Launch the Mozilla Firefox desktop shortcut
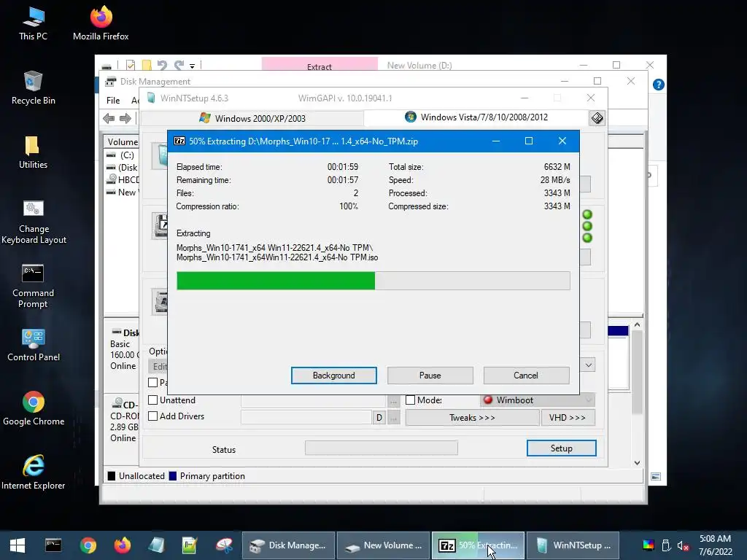This screenshot has height=560, width=747. point(101,24)
